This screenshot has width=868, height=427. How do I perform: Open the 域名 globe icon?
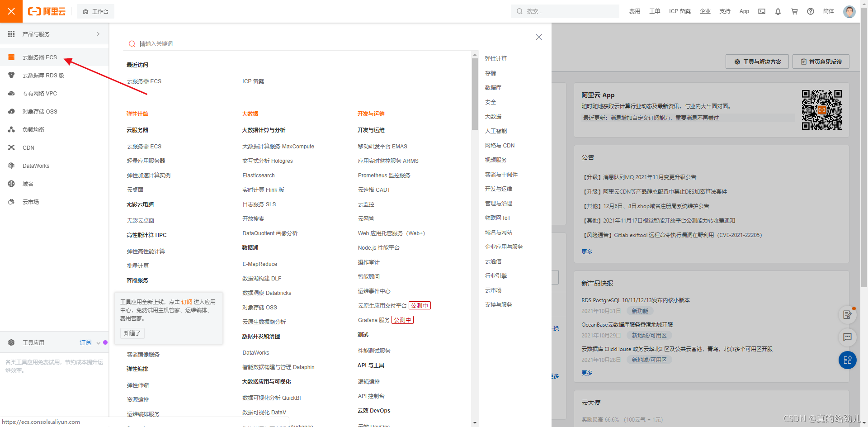coord(11,184)
